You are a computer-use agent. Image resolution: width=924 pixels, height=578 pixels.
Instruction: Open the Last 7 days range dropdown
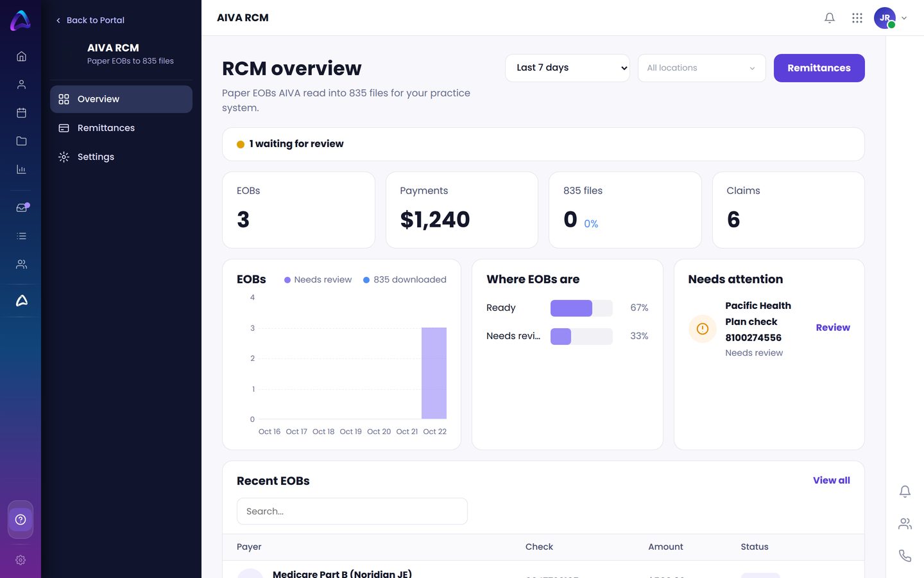tap(568, 68)
